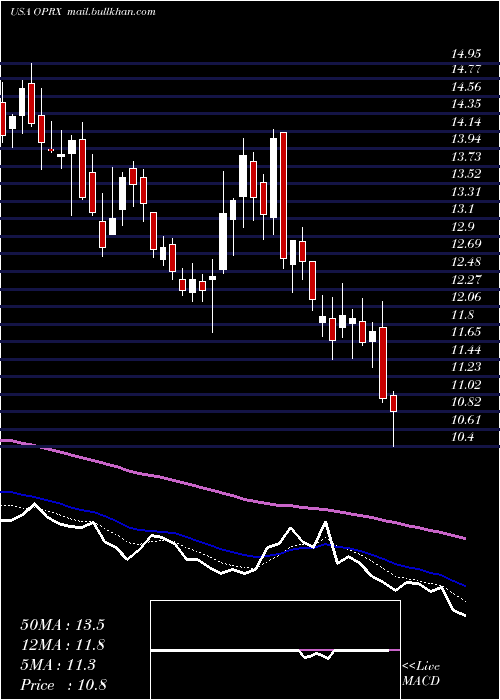
Task: Select the 13.1 price axis label
Action: pos(462,209)
